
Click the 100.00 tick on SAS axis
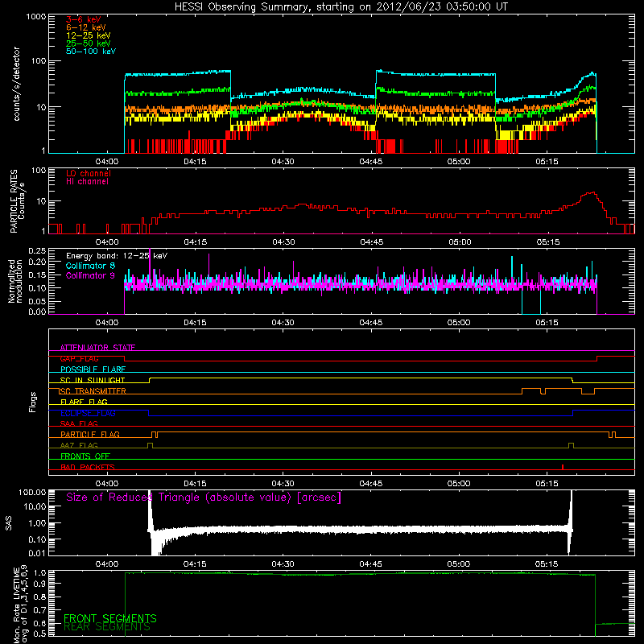[32, 492]
